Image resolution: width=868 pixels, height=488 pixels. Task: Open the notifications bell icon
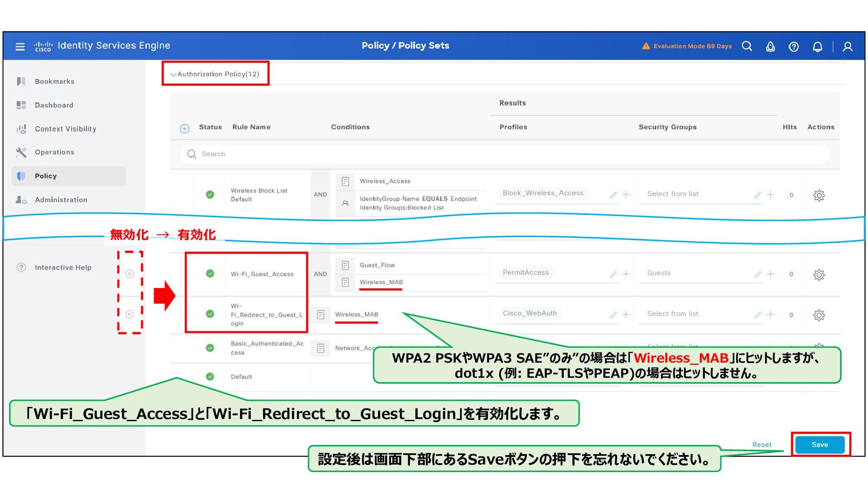(x=817, y=47)
